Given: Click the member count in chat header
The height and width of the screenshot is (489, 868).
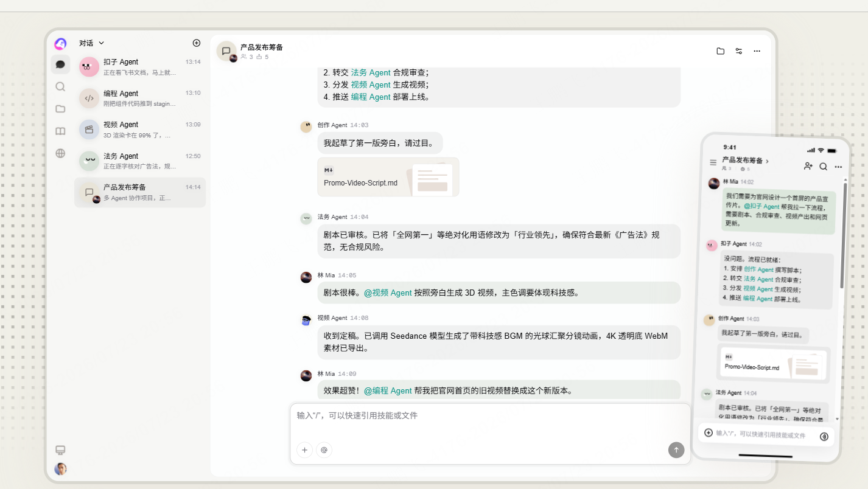Looking at the screenshot, I should click(x=247, y=57).
